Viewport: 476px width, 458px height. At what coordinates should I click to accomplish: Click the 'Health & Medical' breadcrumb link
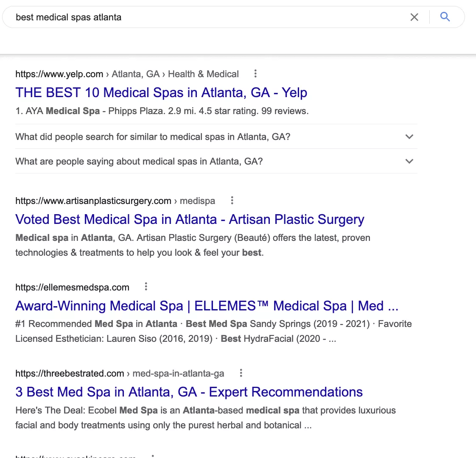tap(203, 73)
